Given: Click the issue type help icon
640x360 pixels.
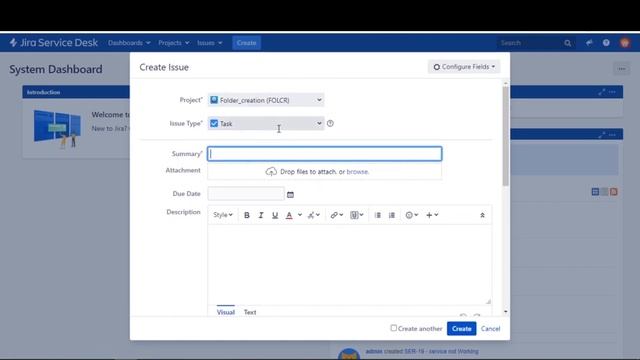Looking at the screenshot, I should 330,123.
